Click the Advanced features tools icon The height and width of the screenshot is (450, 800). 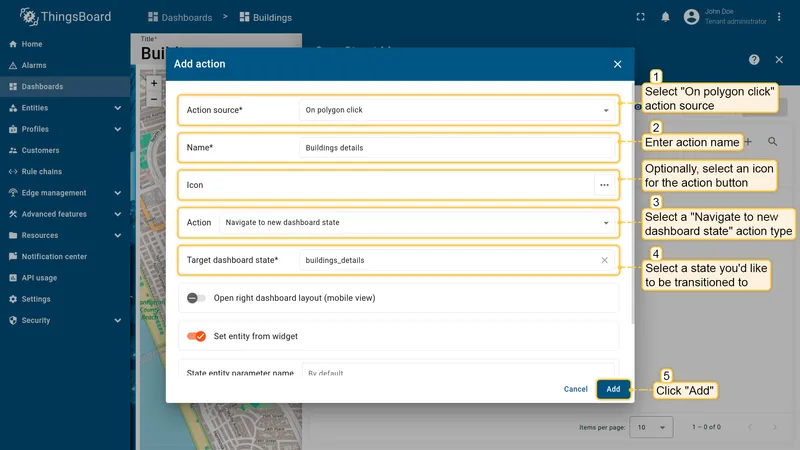point(13,214)
